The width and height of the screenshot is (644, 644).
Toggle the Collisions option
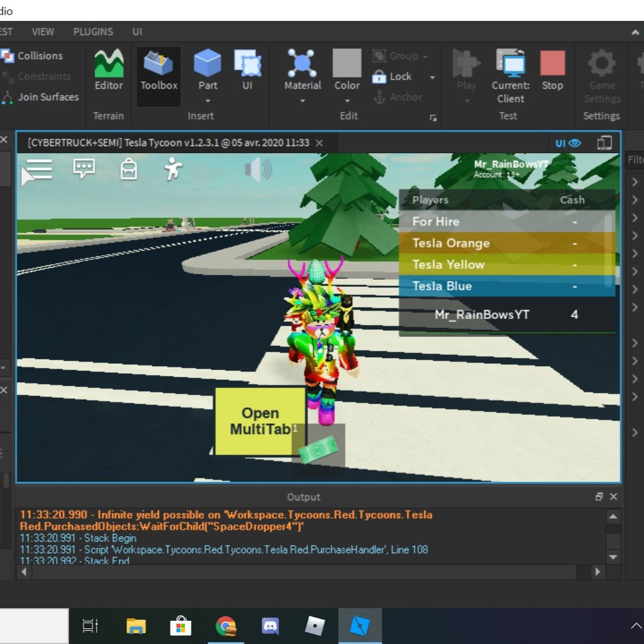[x=33, y=55]
